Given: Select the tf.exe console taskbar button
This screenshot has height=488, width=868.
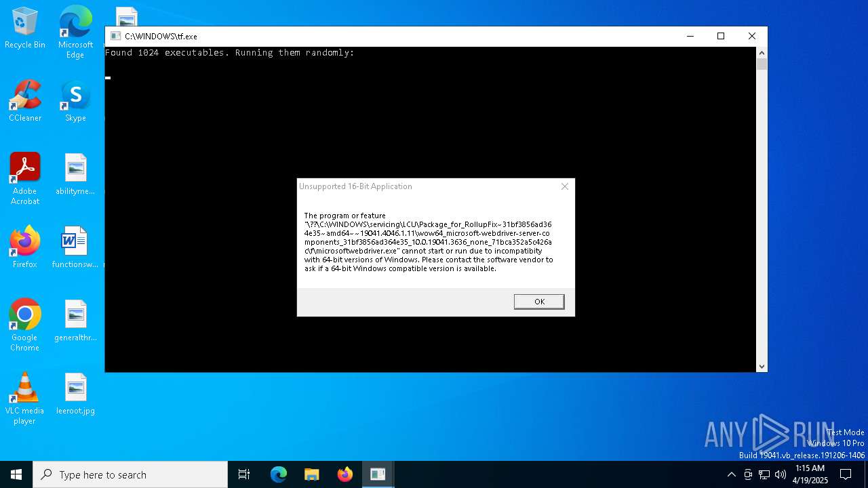Looking at the screenshot, I should coord(378,474).
